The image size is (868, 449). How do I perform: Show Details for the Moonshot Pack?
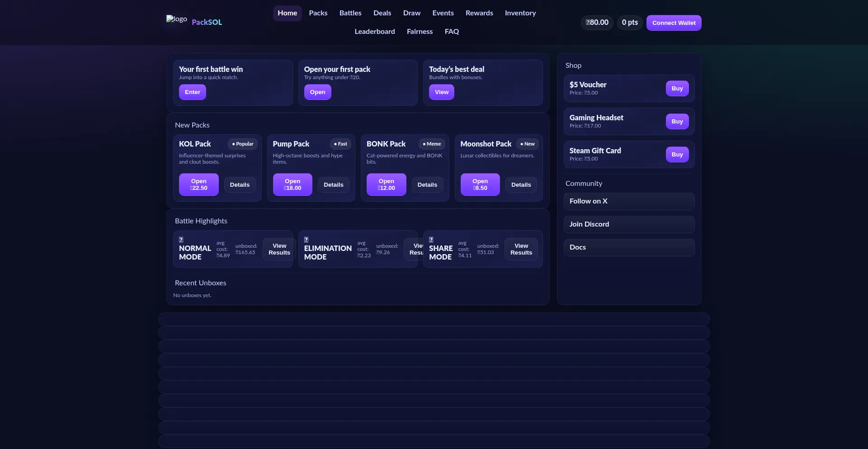pos(521,185)
